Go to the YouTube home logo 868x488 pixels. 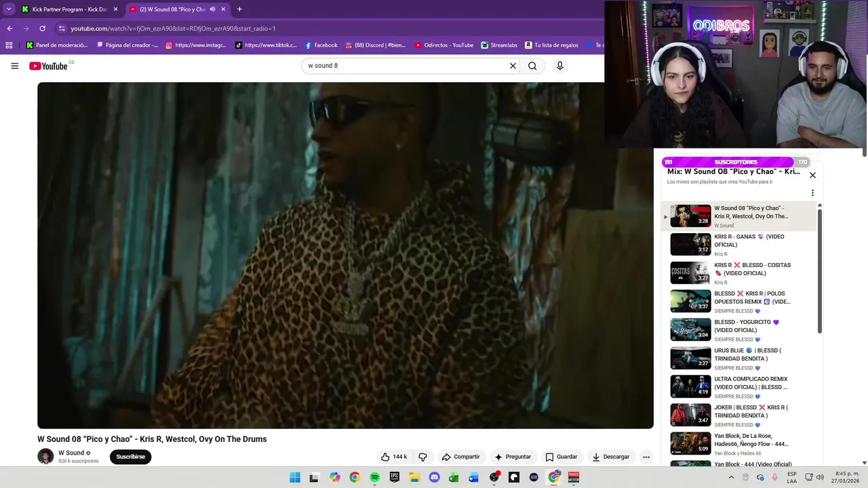[x=49, y=66]
